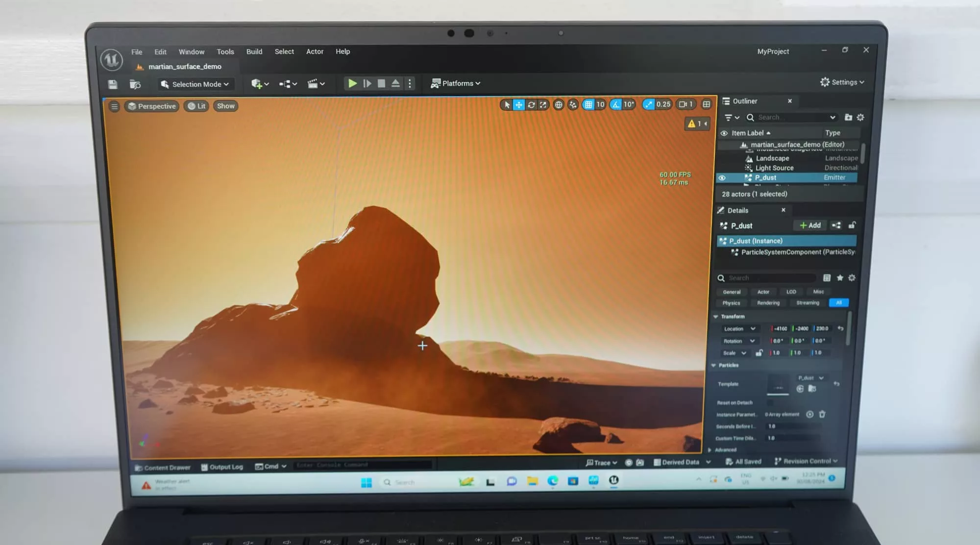
Task: Open viewport options hamburger menu
Action: 114,106
